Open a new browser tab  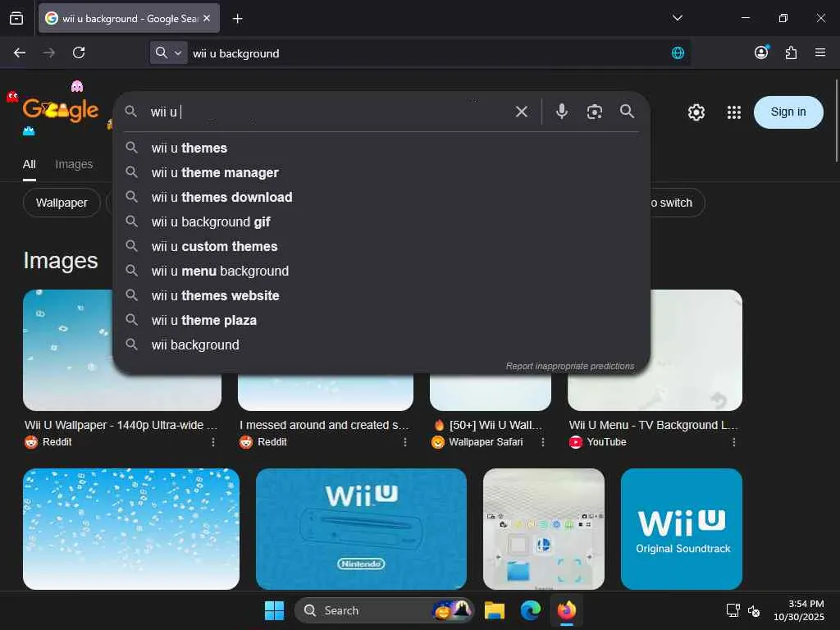pos(237,19)
